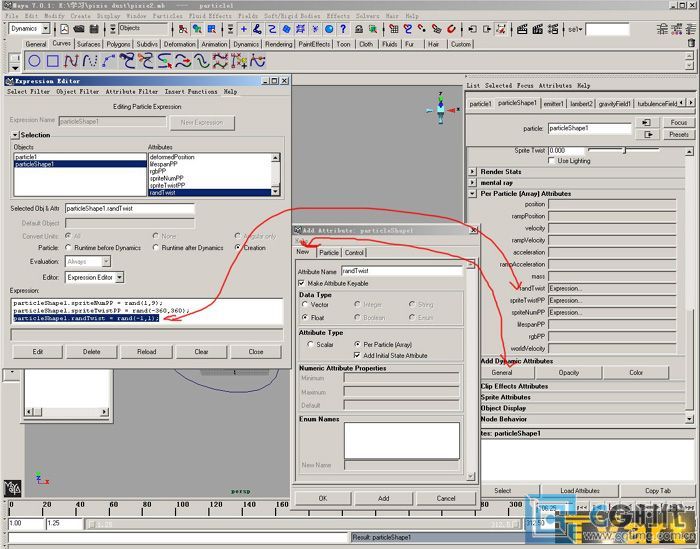This screenshot has height=549, width=700.
Task: Click the General button under Add Dynamic Attributes
Action: pyautogui.click(x=502, y=373)
